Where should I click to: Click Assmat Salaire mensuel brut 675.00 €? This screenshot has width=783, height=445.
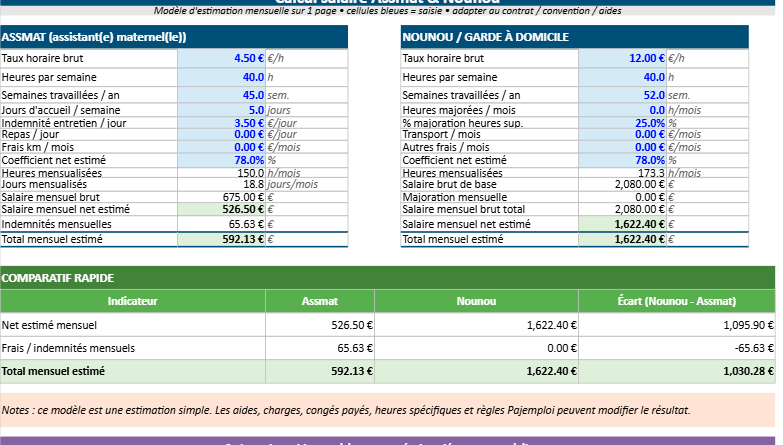pos(221,197)
